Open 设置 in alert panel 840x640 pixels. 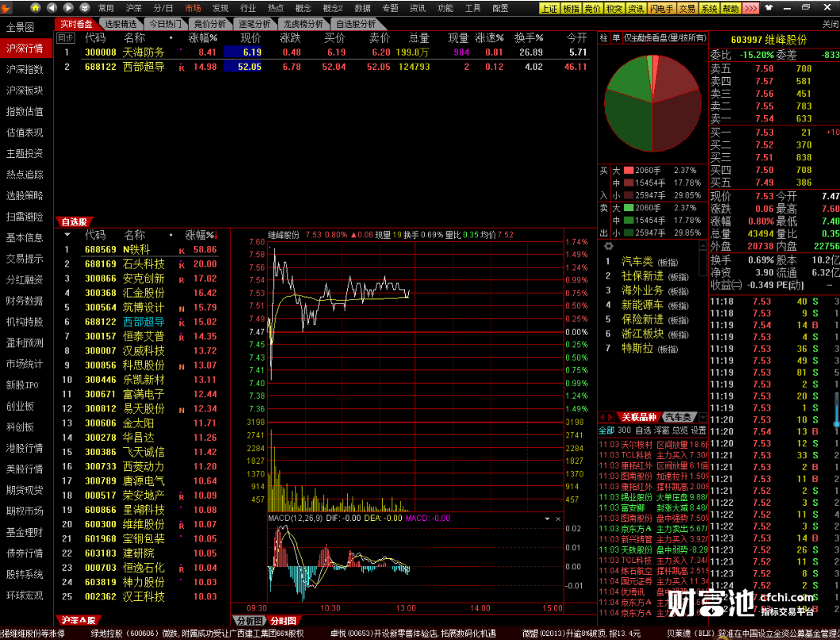click(698, 430)
